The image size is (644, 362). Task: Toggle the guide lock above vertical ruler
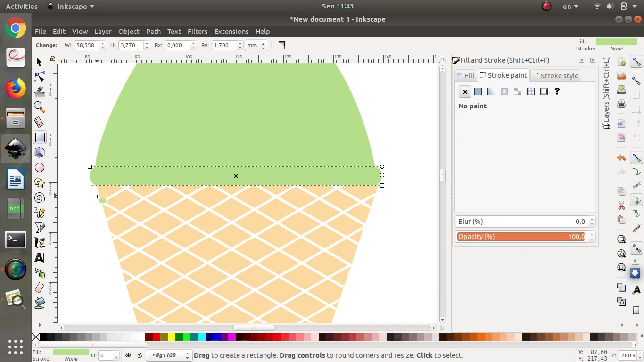(53, 59)
